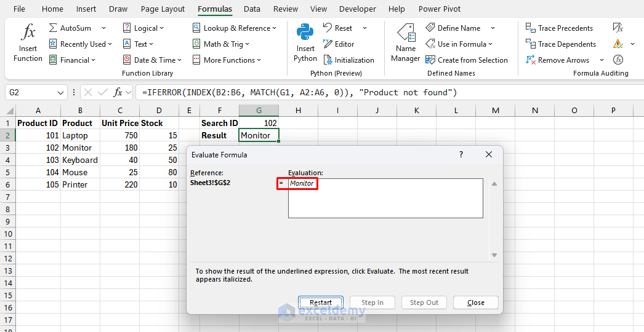
Task: Open Lookup & Reference functions menu
Action: 235,28
